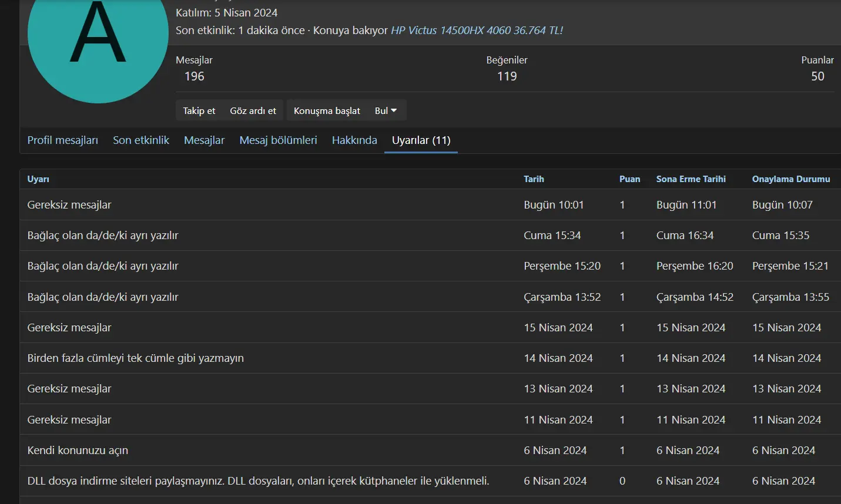The width and height of the screenshot is (841, 504).
Task: Click the expiry time Cuma 16:34
Action: [685, 236]
